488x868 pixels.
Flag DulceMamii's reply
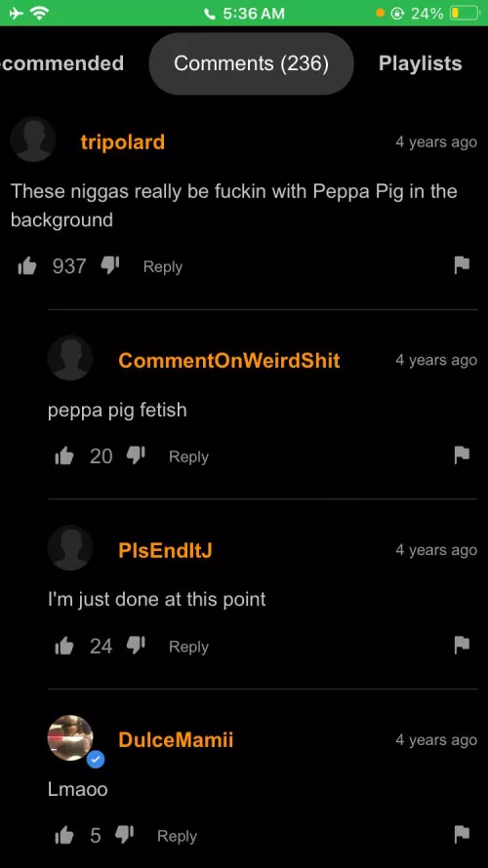pyautogui.click(x=462, y=835)
